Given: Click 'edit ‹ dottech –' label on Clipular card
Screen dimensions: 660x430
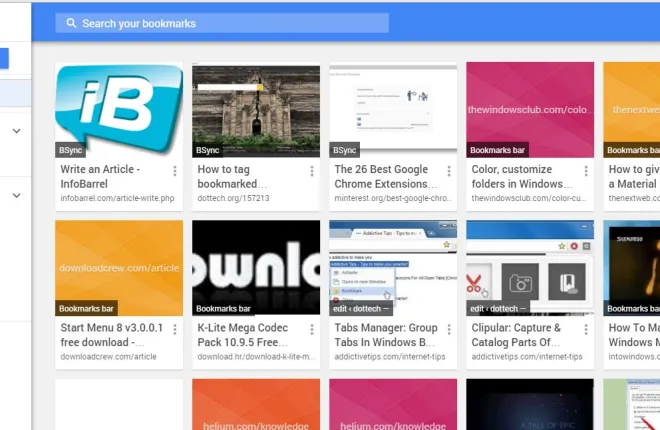Looking at the screenshot, I should (498, 308).
